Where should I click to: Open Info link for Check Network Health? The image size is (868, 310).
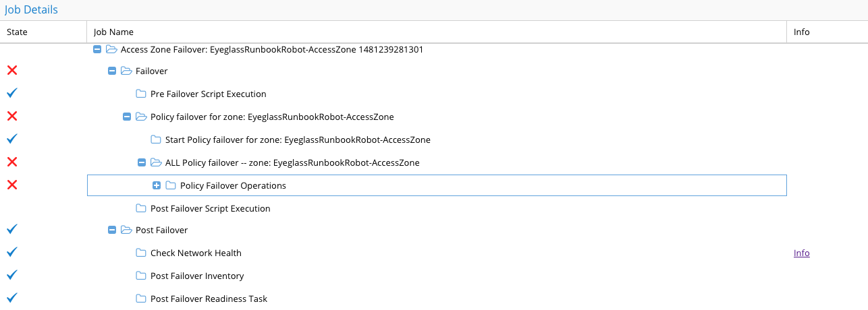tap(801, 253)
